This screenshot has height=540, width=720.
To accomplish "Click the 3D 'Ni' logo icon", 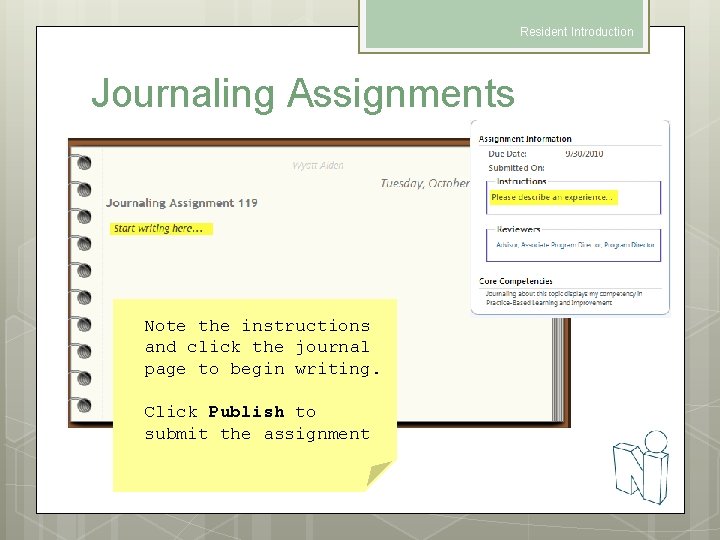I will (x=641, y=467).
